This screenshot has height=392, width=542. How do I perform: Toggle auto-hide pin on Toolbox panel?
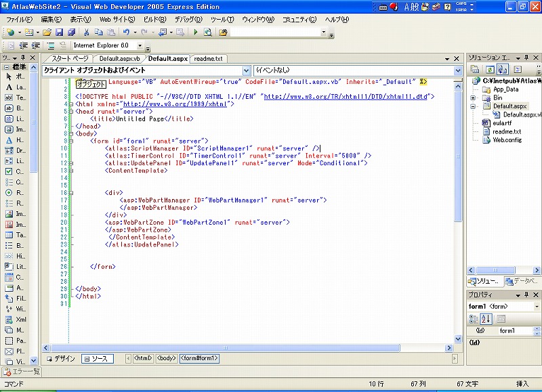[x=23, y=58]
